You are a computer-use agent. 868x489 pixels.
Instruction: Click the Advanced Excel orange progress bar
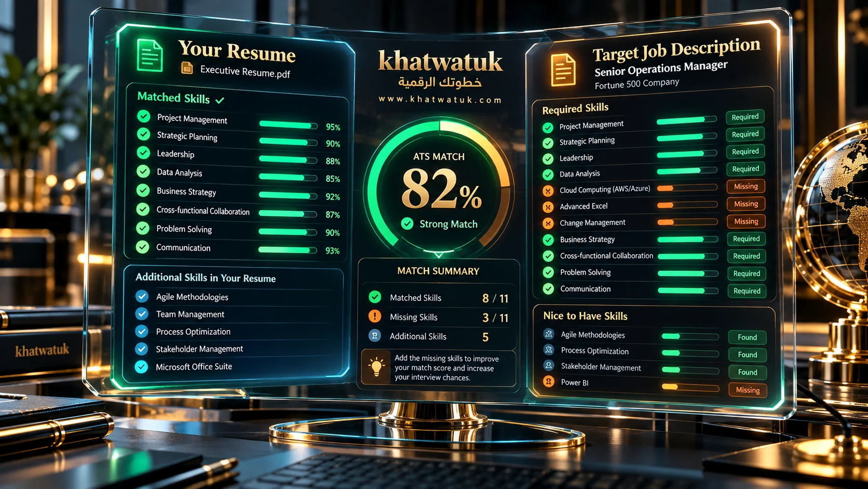(687, 205)
